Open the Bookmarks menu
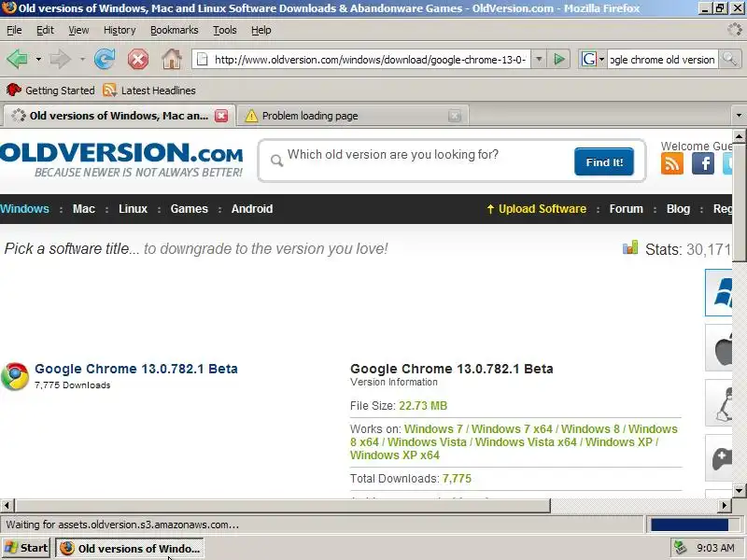The height and width of the screenshot is (560, 747). click(175, 30)
